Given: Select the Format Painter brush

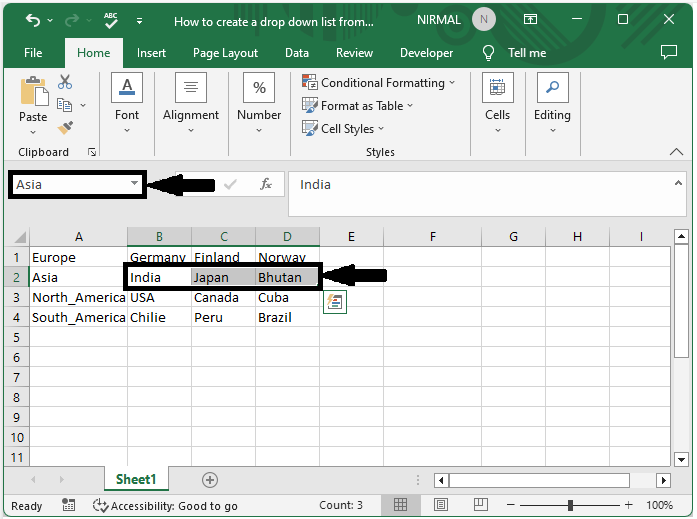Looking at the screenshot, I should (65, 128).
